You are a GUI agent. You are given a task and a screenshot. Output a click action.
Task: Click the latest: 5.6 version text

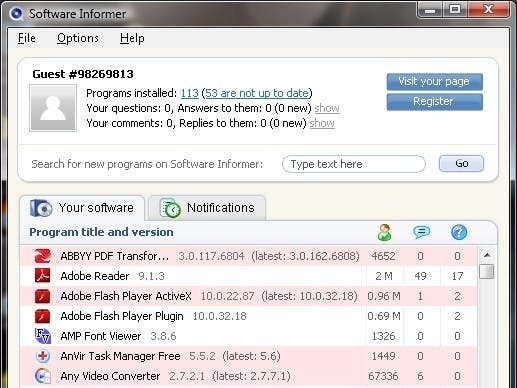pos(252,356)
